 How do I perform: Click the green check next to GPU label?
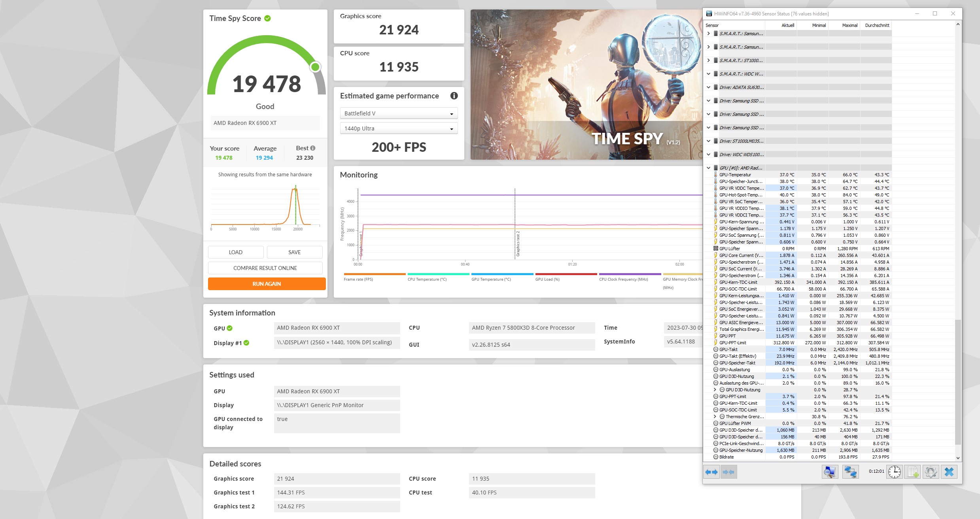[x=230, y=328]
